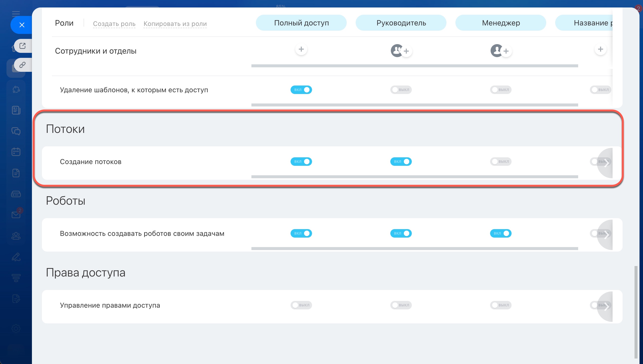643x364 pixels.
Task: Click the Копировать из роли link
Action: [175, 24]
